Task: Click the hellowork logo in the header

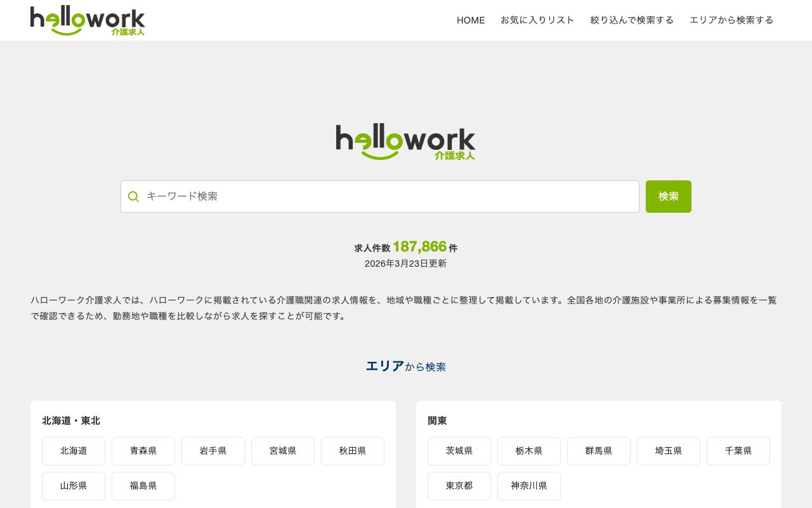Action: (88, 20)
